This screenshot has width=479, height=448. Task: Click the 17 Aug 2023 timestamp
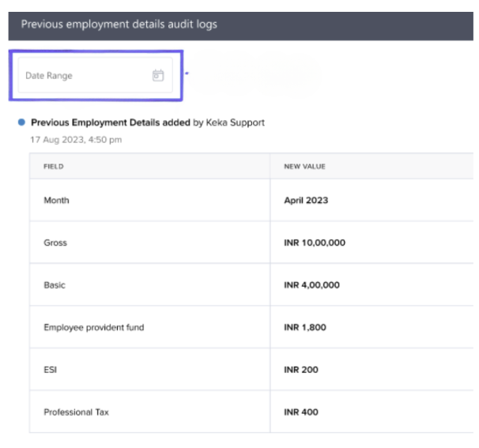pyautogui.click(x=76, y=140)
